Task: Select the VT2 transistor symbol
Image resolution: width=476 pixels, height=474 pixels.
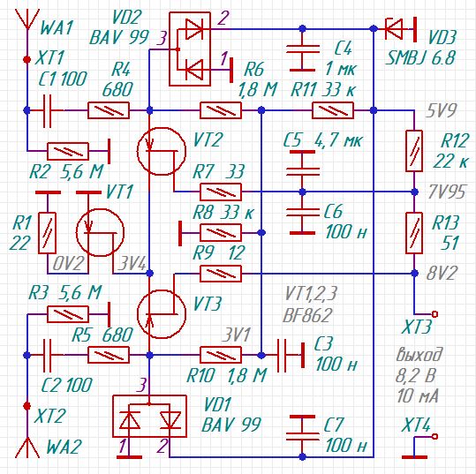Action: pyautogui.click(x=162, y=151)
